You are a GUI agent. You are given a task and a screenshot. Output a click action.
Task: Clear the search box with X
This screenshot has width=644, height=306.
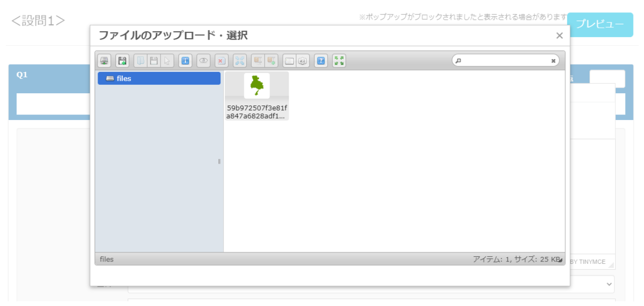(553, 61)
